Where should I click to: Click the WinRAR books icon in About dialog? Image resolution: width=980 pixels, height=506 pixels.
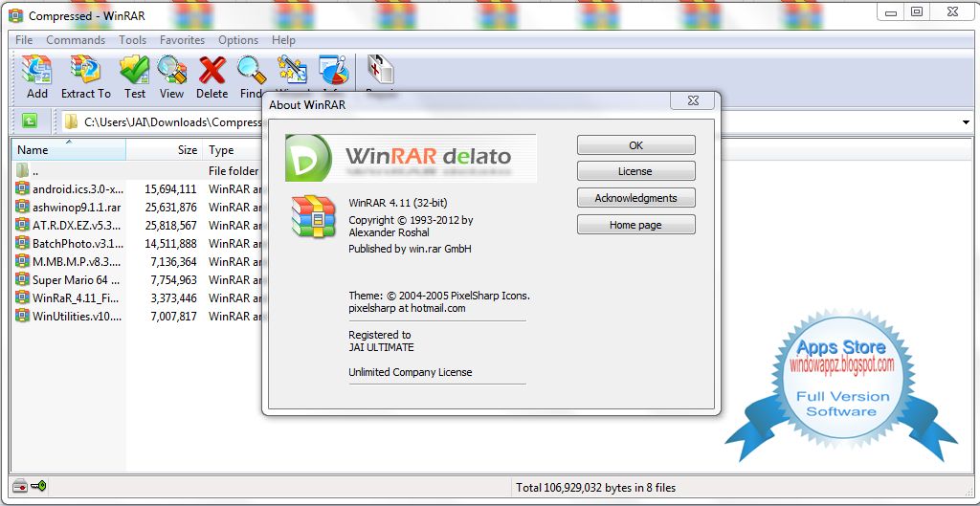coord(313,216)
